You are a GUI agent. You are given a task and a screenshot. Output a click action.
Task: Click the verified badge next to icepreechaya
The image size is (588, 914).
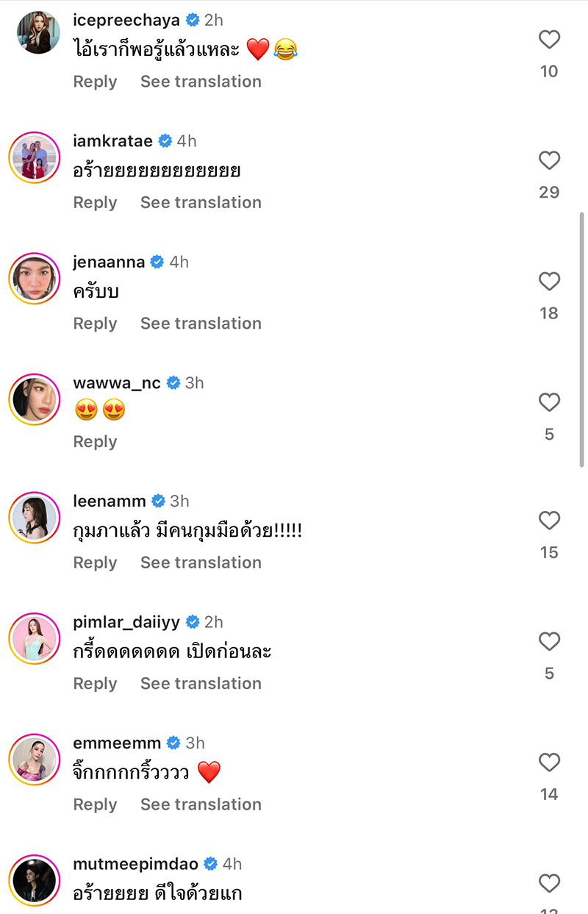click(x=192, y=20)
